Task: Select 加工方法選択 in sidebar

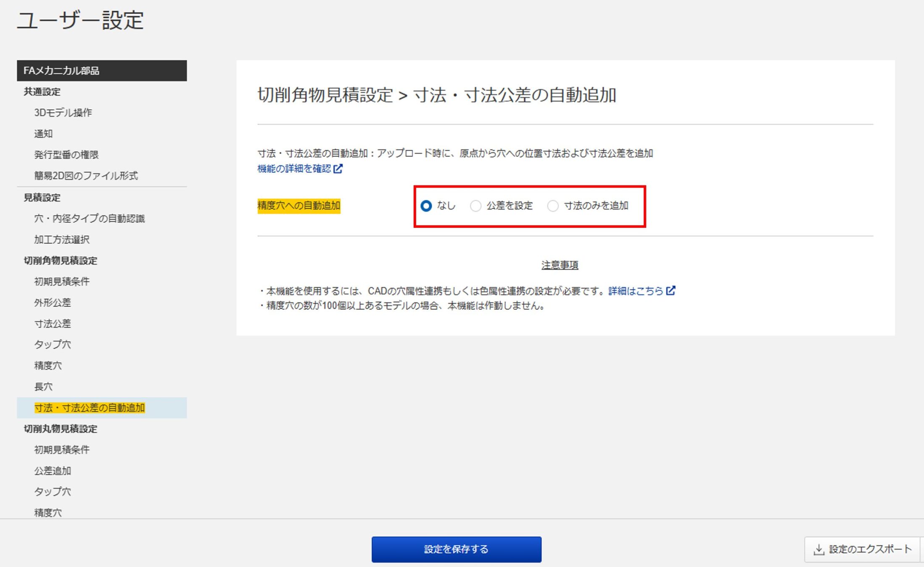Action: tap(63, 239)
